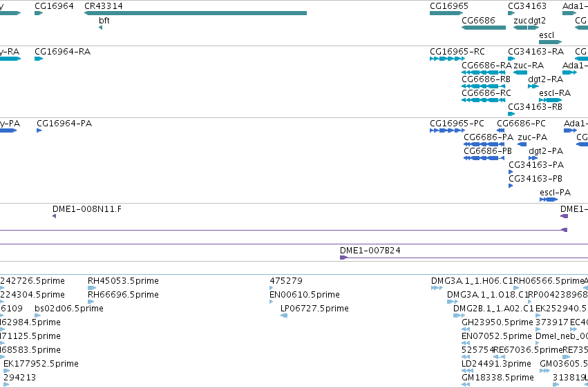Click the CR43314 gene bar
Viewport: 588px width, 388px height.
coord(196,13)
